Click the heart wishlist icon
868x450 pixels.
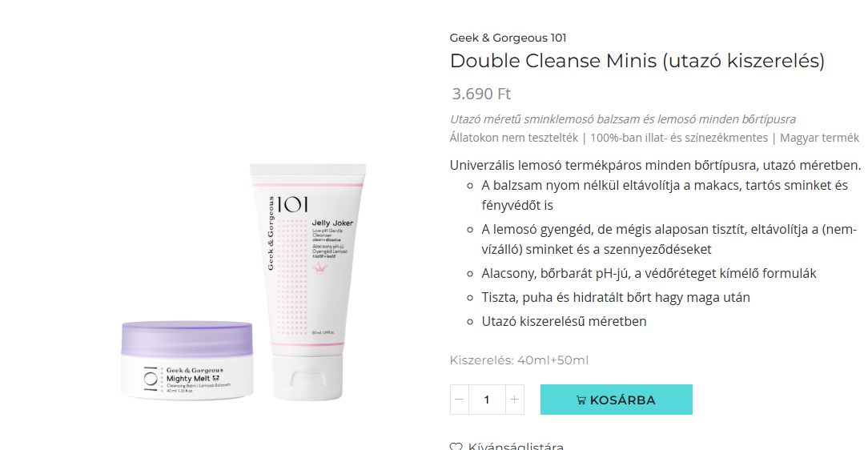point(456,447)
